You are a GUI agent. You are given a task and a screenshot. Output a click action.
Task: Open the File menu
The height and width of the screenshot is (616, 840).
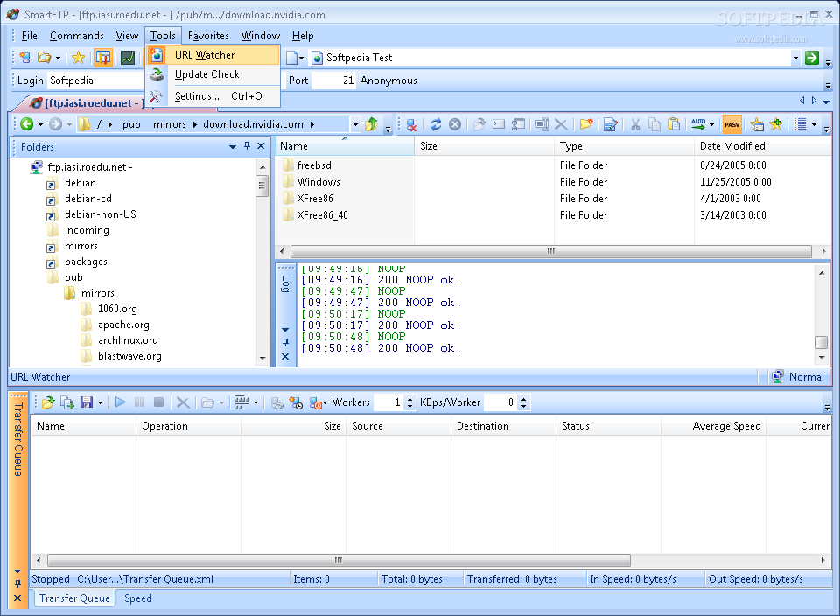[x=30, y=36]
